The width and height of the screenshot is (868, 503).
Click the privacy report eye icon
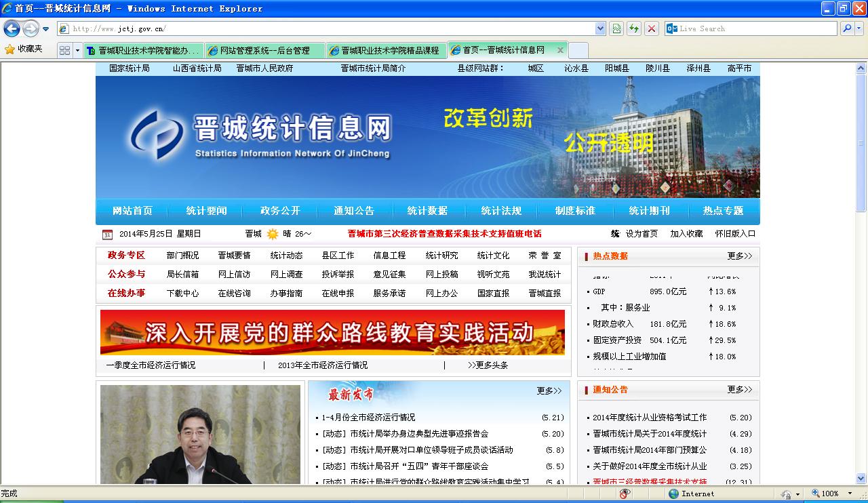click(x=625, y=494)
